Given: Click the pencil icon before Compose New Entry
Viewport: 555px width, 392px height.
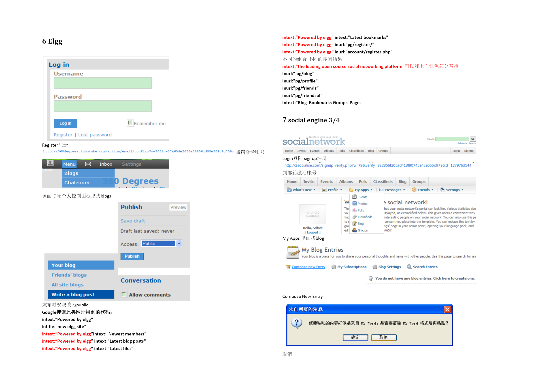Looking at the screenshot, I should click(x=288, y=267).
